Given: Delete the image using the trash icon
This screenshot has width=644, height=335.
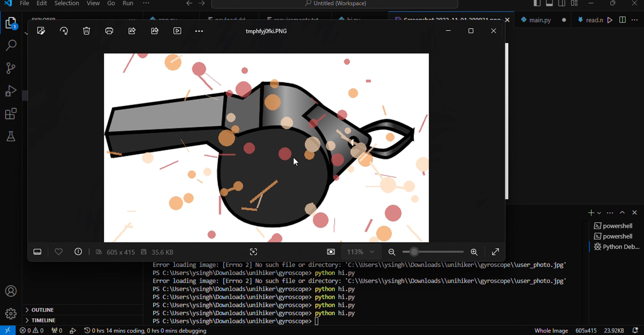Looking at the screenshot, I should [86, 31].
